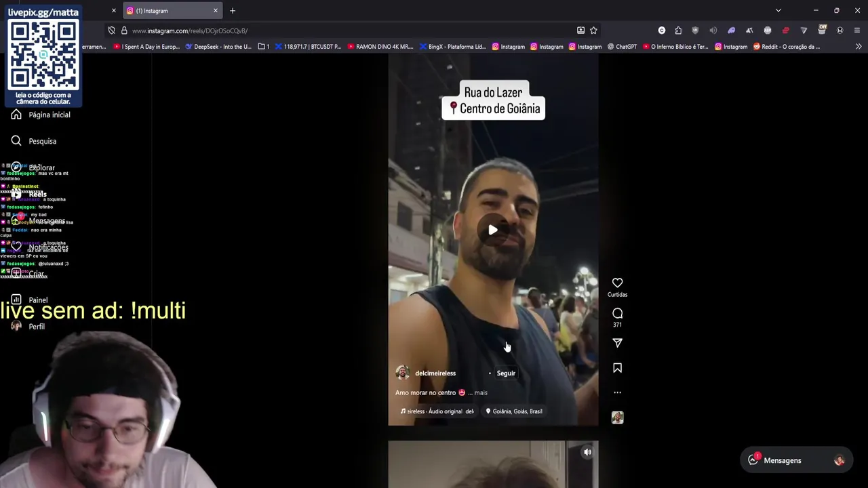Open the Painel dashboard item
868x488 pixels.
[x=29, y=300]
